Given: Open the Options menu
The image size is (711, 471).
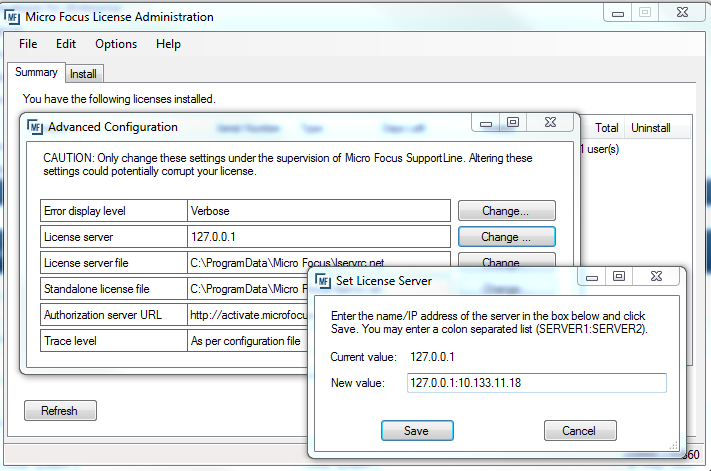Looking at the screenshot, I should (x=116, y=44).
